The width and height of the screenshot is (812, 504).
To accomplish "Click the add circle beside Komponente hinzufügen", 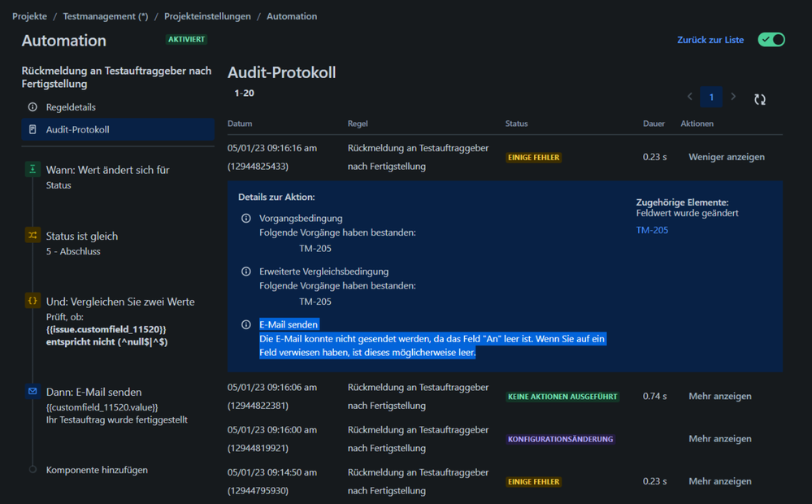I will 33,469.
